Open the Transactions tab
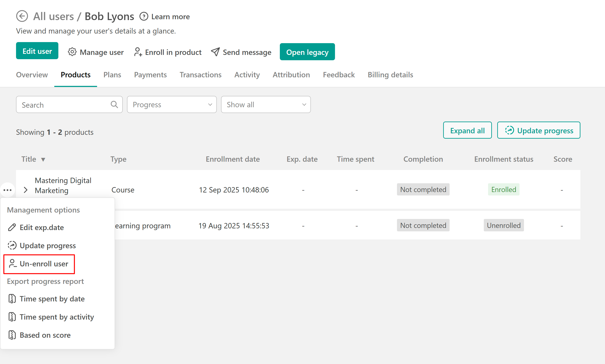Image resolution: width=605 pixels, height=364 pixels. (x=201, y=75)
